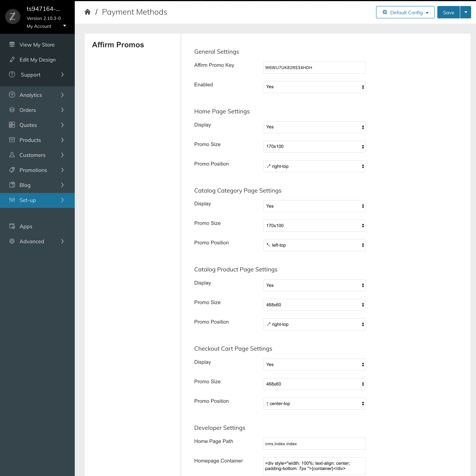The height and width of the screenshot is (476, 476).
Task: Open Home Page Promo Size dropdown
Action: (x=314, y=147)
